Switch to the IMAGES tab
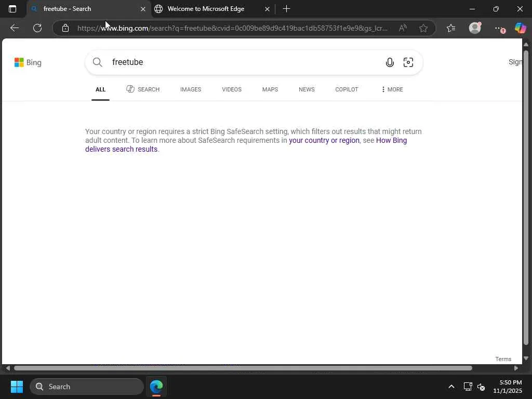The image size is (532, 399). (191, 89)
